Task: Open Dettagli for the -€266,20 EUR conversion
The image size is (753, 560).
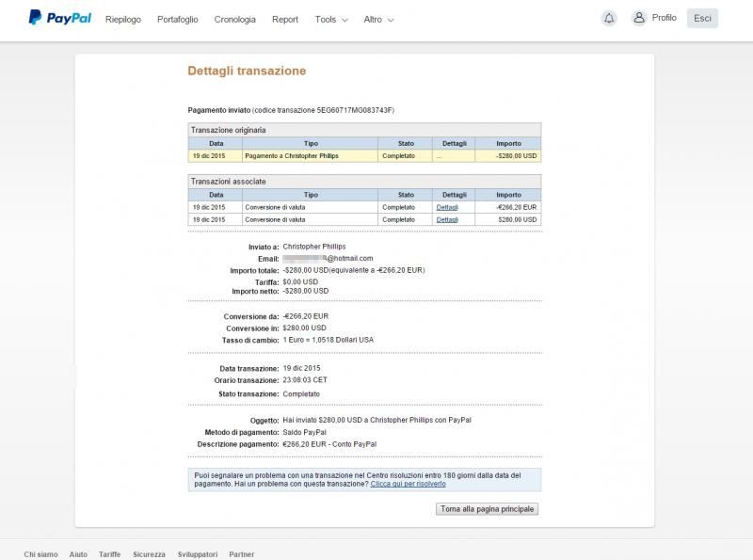Action: (447, 207)
